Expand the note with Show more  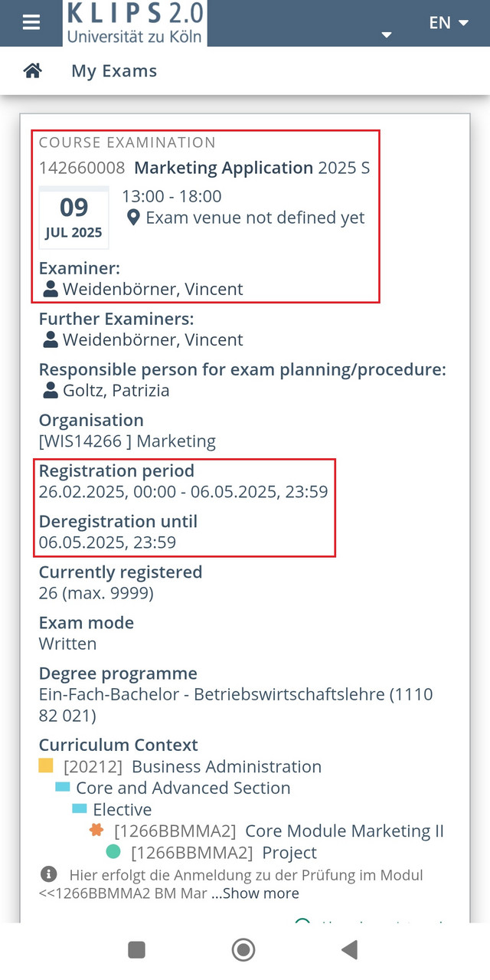[255, 893]
